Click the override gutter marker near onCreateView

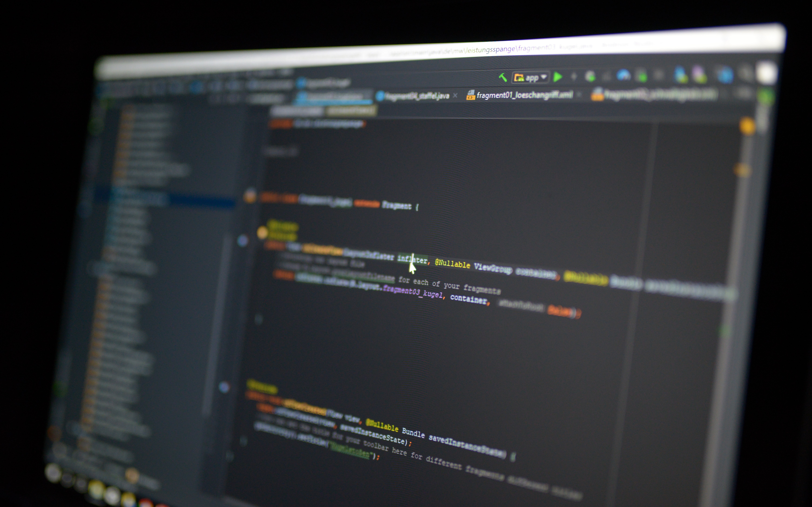pyautogui.click(x=243, y=240)
